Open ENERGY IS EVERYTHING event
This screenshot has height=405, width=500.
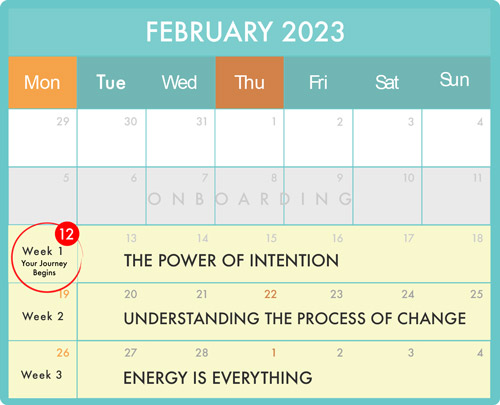click(218, 378)
